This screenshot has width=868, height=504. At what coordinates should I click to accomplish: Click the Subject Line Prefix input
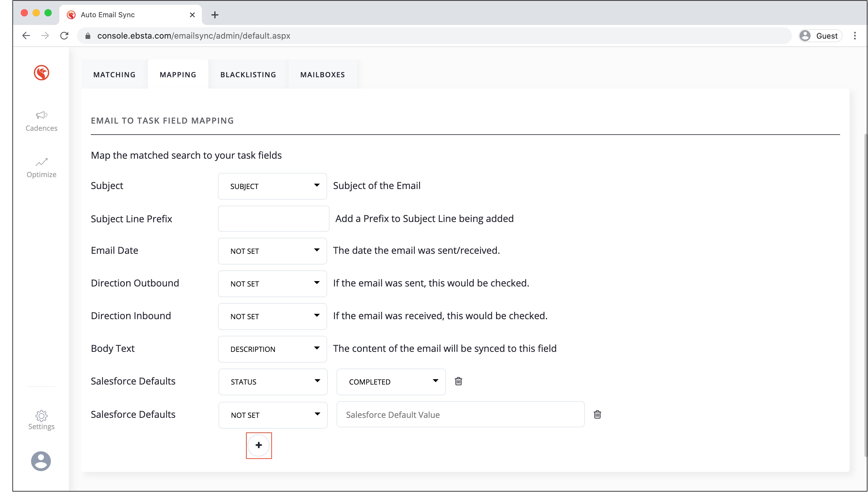tap(273, 218)
